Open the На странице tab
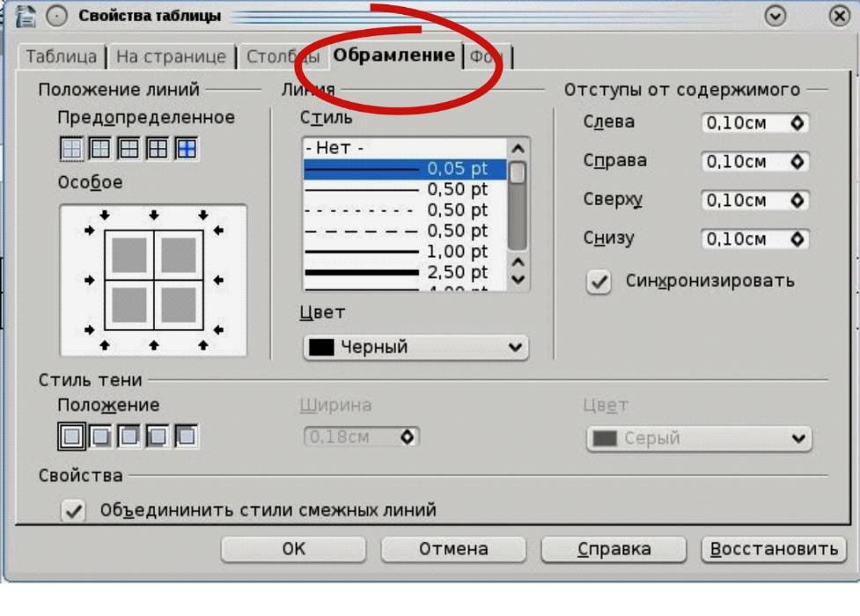860x616 pixels. pyautogui.click(x=172, y=56)
